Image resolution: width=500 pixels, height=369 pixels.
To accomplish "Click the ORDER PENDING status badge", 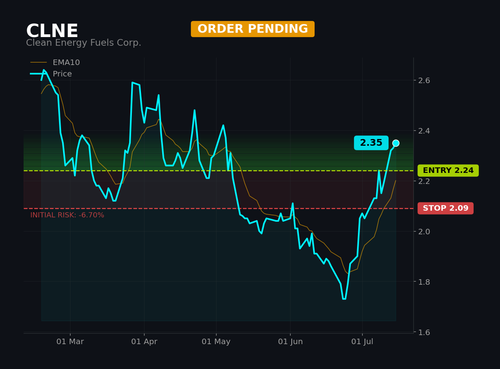I will coord(253,29).
